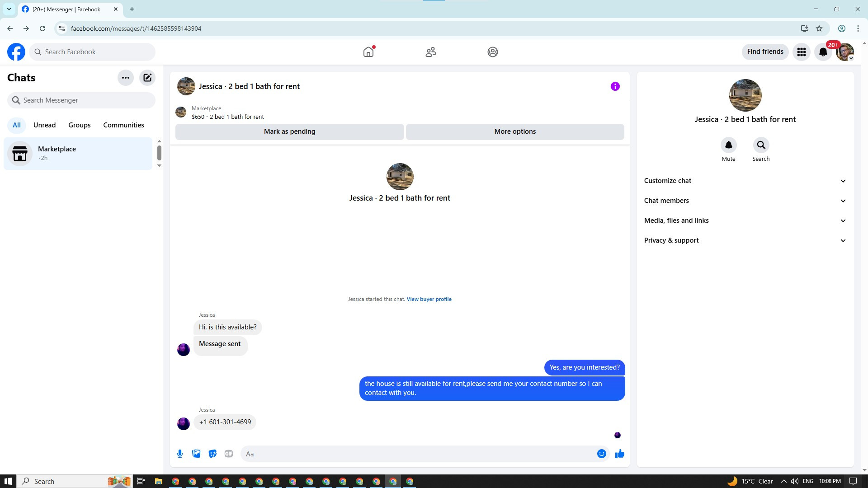The width and height of the screenshot is (868, 488).
Task: Bookmark this page with the star icon
Action: (819, 28)
